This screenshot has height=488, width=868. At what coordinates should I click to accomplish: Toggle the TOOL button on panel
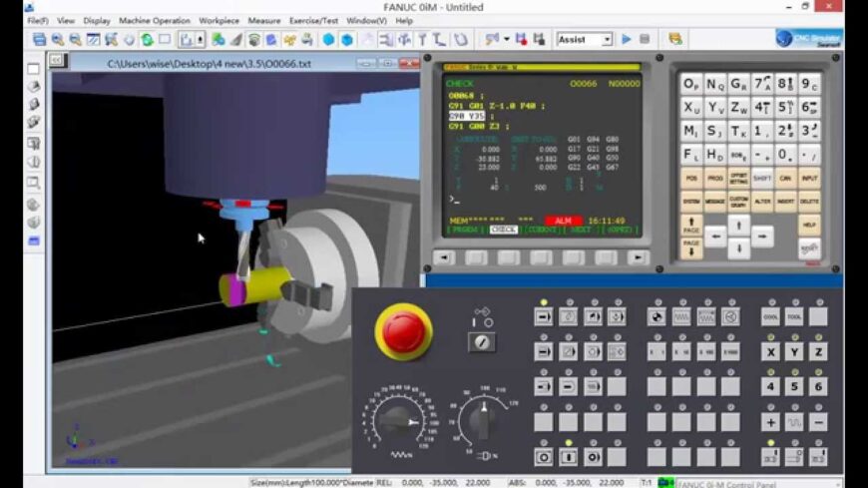[x=794, y=316]
